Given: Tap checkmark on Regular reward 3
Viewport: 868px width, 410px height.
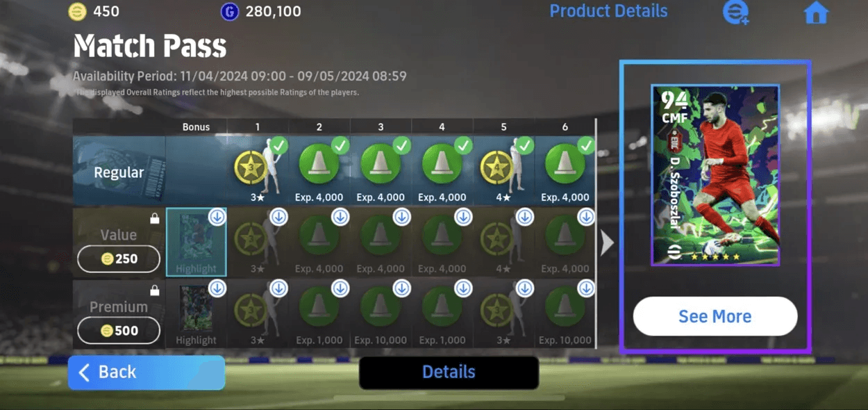Looking at the screenshot, I should click(401, 145).
